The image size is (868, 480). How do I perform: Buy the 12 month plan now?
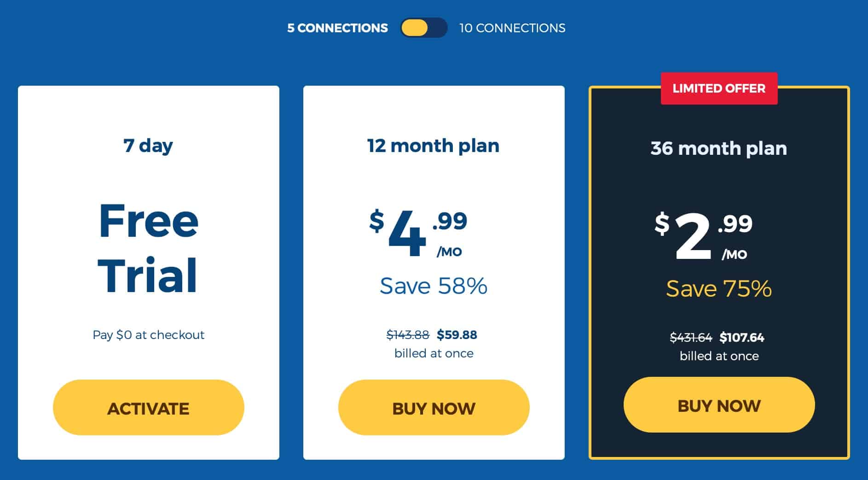tap(434, 408)
